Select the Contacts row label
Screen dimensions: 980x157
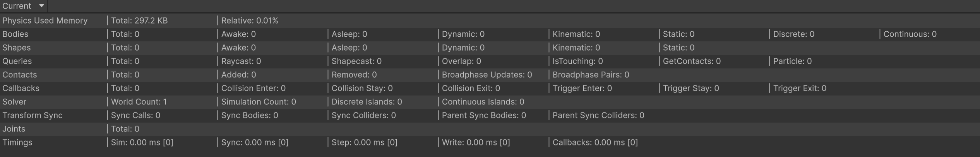[20, 75]
